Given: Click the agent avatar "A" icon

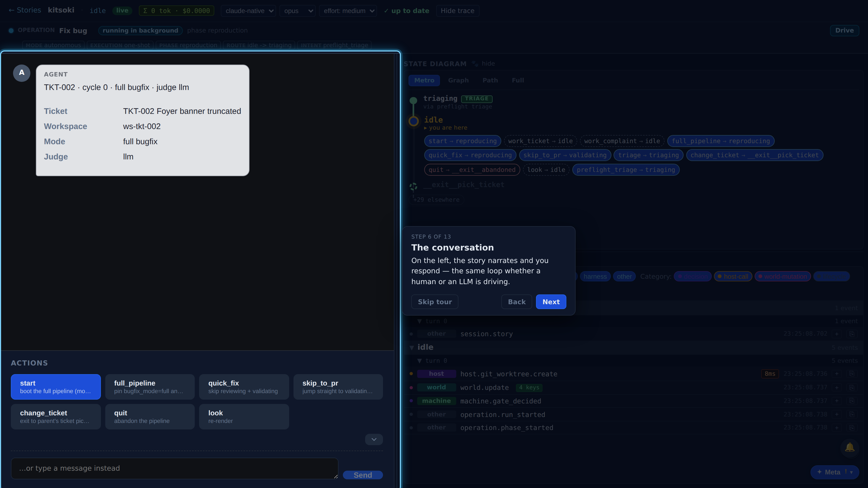Looking at the screenshot, I should pyautogui.click(x=22, y=73).
